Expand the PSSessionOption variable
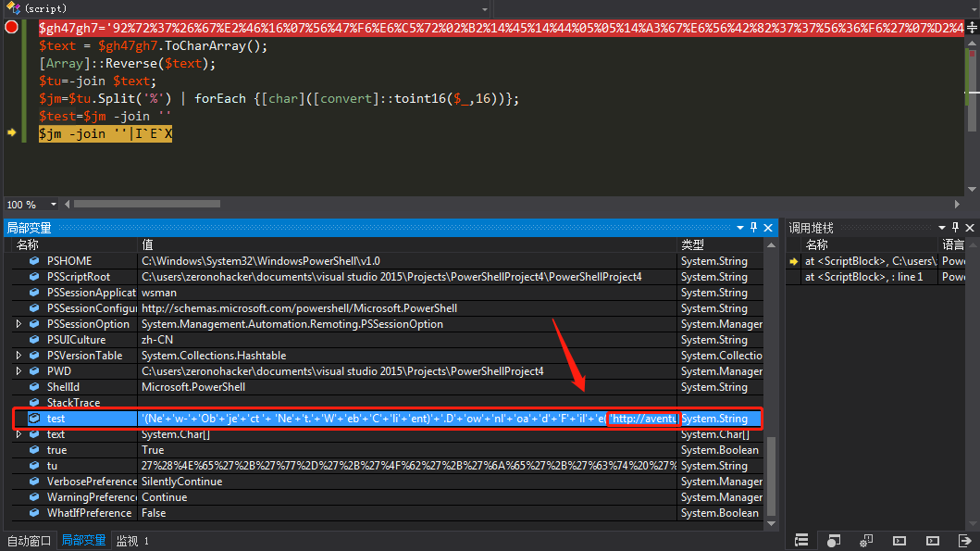Image resolution: width=980 pixels, height=551 pixels. [19, 324]
